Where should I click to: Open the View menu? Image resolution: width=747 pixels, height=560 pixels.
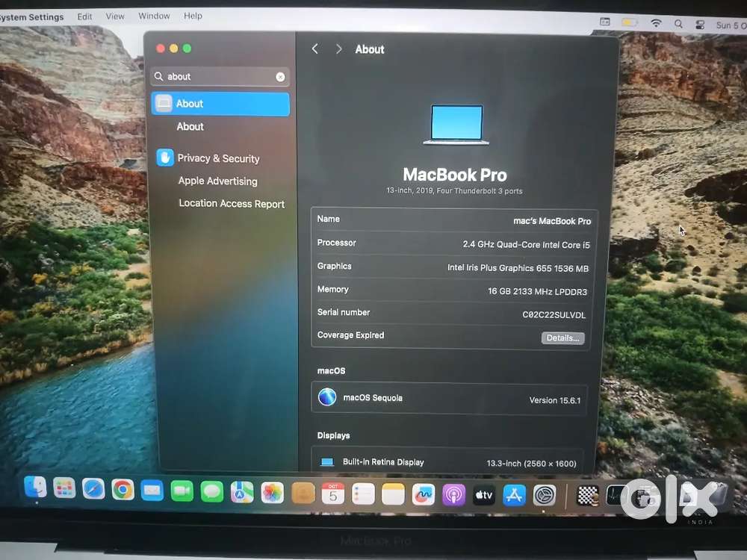pyautogui.click(x=115, y=16)
